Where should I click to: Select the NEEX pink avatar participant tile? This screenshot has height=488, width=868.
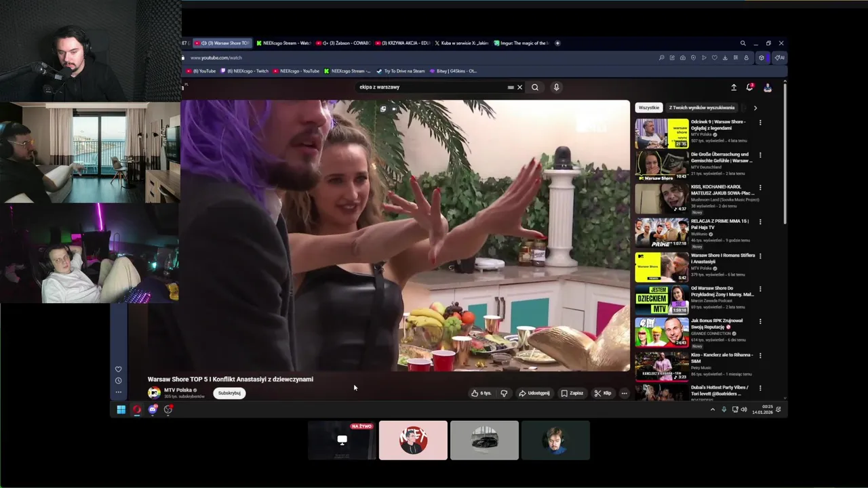[x=413, y=441]
